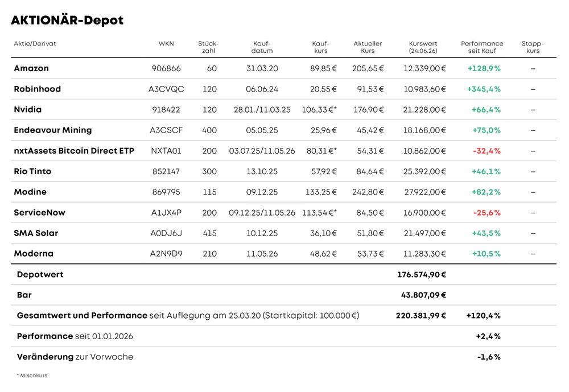Click the AKTIONÄR-Depot title

point(67,20)
